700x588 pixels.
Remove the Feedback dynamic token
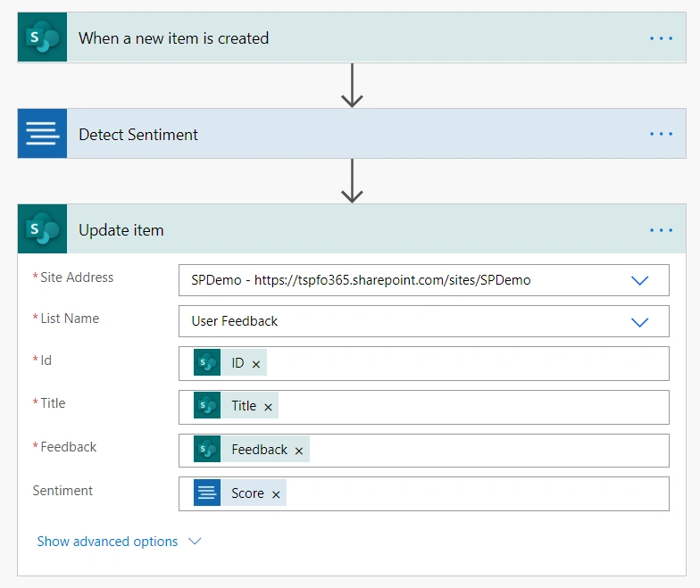point(298,451)
